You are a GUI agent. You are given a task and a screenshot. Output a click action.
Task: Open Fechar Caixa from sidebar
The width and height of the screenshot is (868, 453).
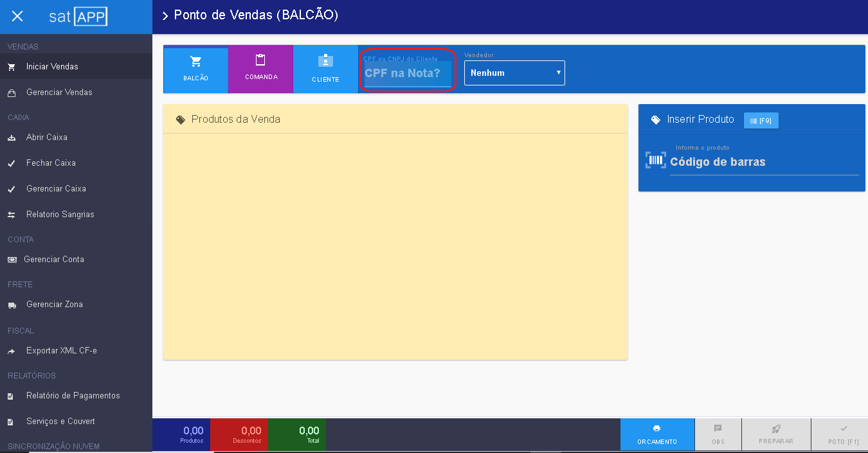[51, 163]
